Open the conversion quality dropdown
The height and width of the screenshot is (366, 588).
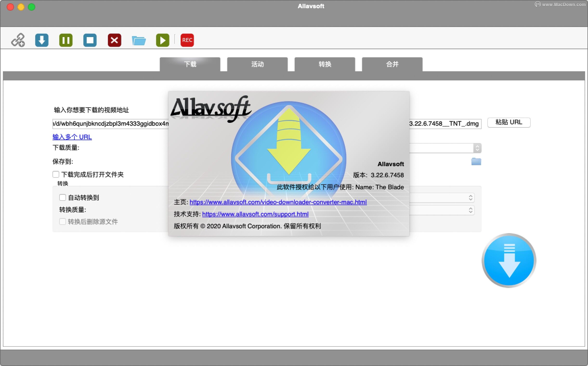[470, 210]
